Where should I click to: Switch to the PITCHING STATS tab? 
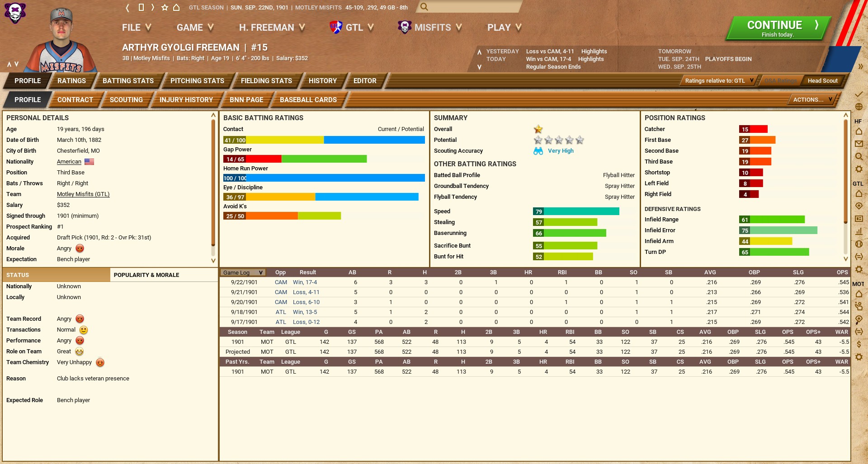197,81
